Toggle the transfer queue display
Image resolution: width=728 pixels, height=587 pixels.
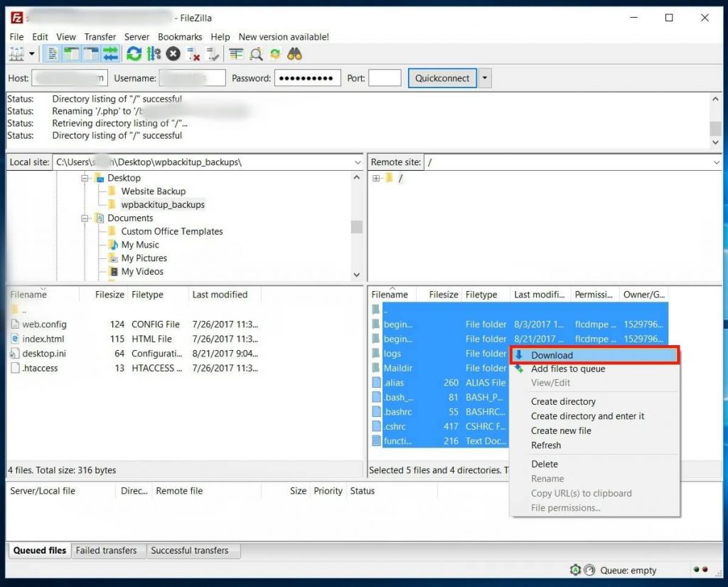tap(111, 54)
